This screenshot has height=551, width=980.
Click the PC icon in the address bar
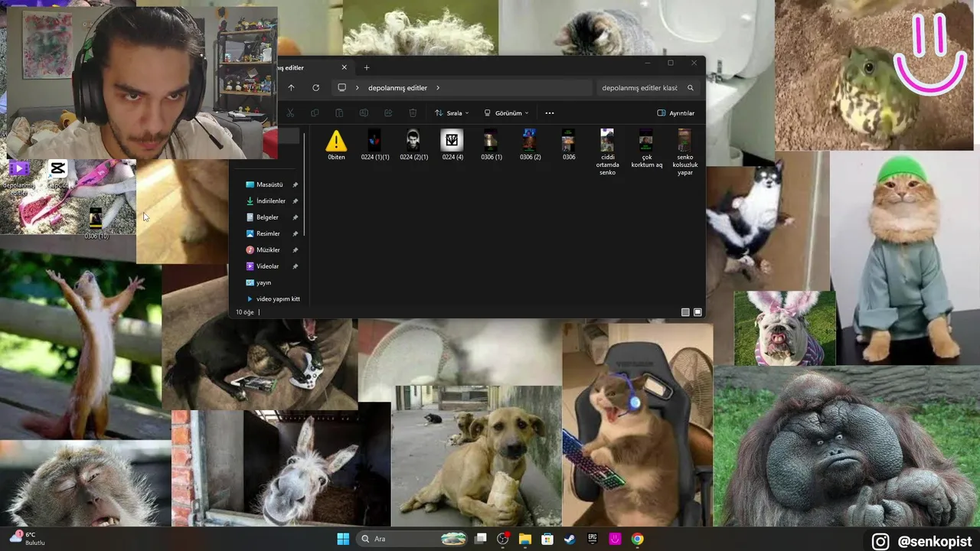pyautogui.click(x=342, y=88)
